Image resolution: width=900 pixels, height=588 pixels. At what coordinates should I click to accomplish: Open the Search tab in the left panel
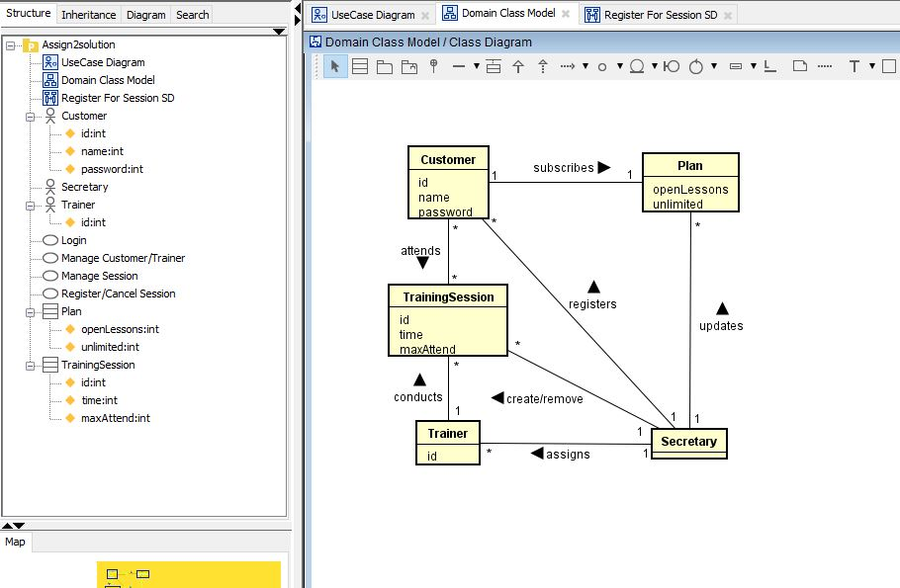click(191, 14)
